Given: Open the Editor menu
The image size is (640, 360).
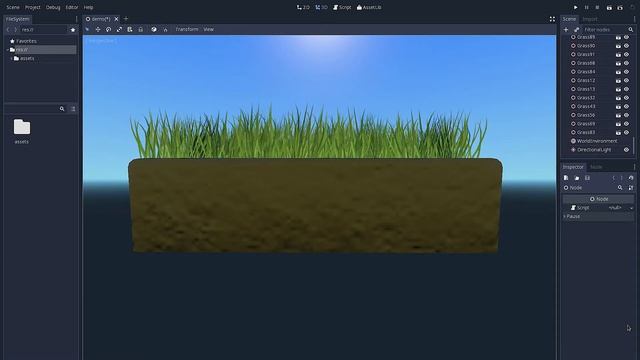Looking at the screenshot, I should click(x=72, y=7).
